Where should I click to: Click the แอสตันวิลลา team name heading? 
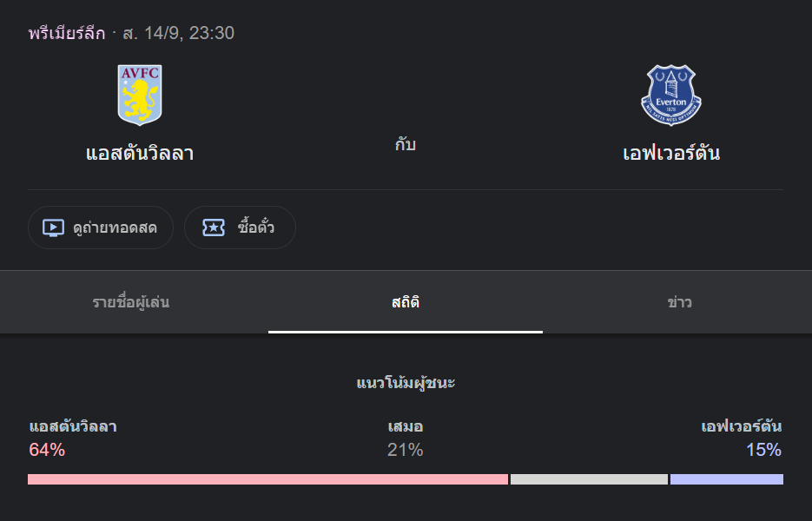tap(140, 154)
